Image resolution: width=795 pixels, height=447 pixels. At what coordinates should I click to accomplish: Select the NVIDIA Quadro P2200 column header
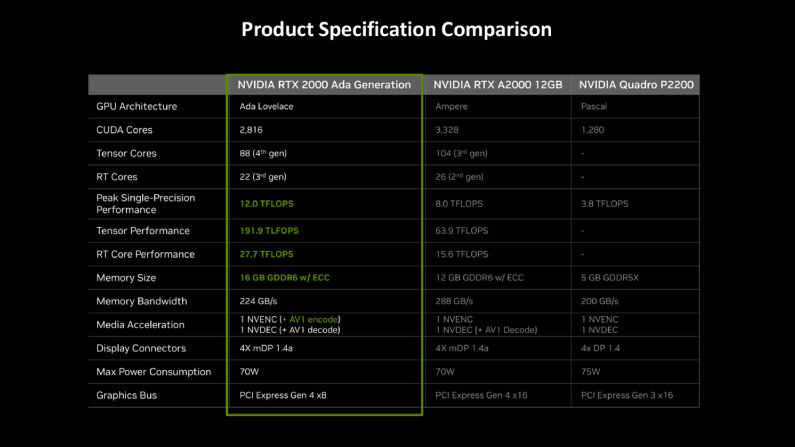click(636, 85)
